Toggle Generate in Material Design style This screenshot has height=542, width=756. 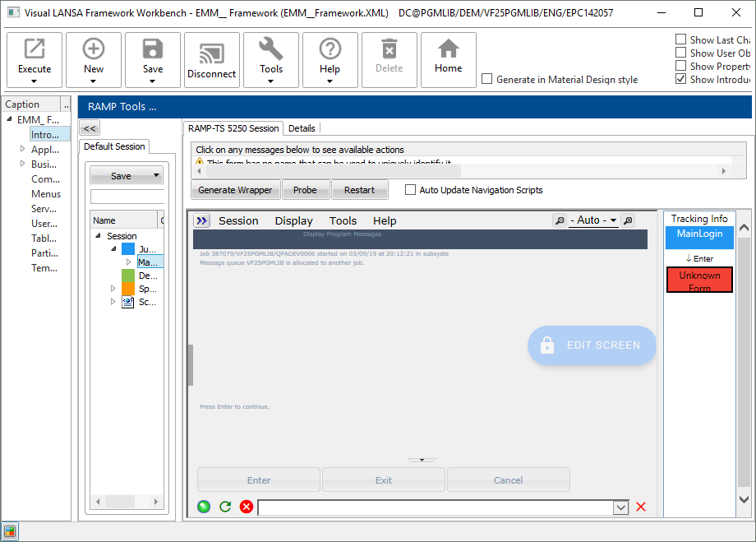pos(487,79)
